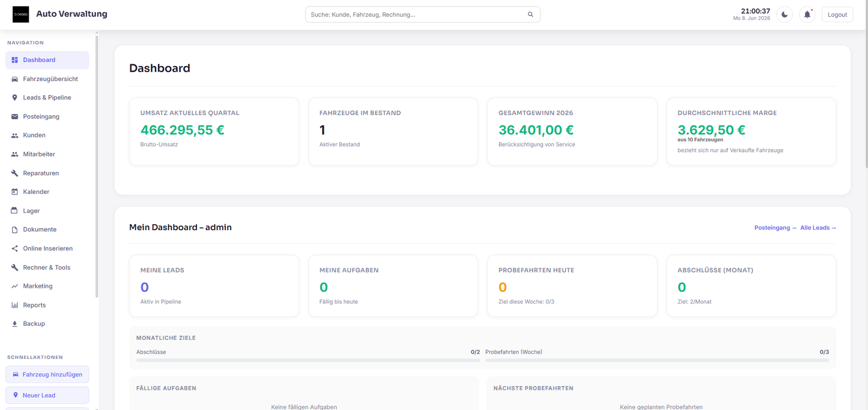Image resolution: width=868 pixels, height=410 pixels.
Task: Click the Dashboard grid icon in sidebar
Action: (15, 60)
